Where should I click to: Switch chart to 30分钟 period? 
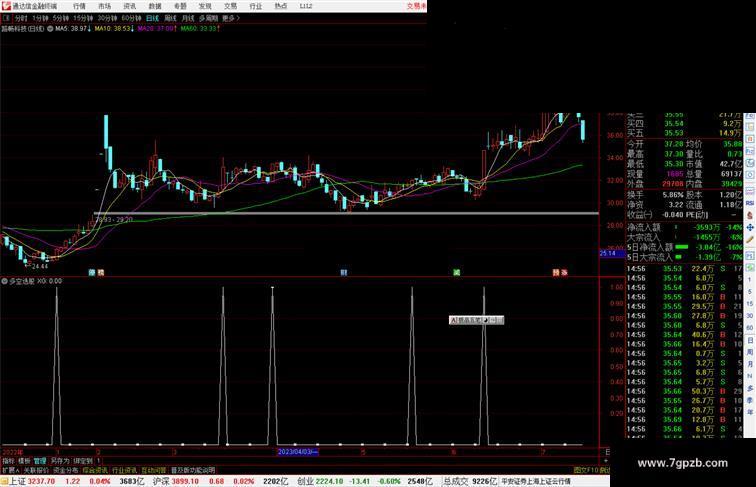(107, 18)
